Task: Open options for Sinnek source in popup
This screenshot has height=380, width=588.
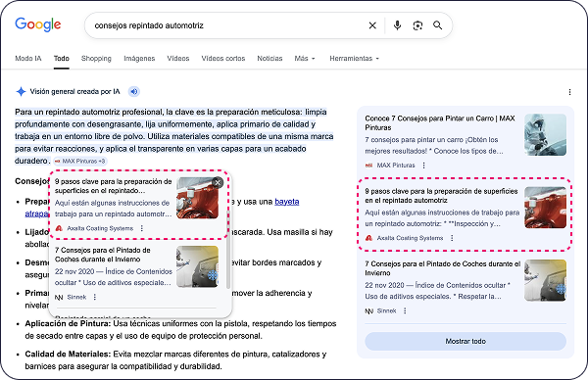Action: tap(95, 297)
